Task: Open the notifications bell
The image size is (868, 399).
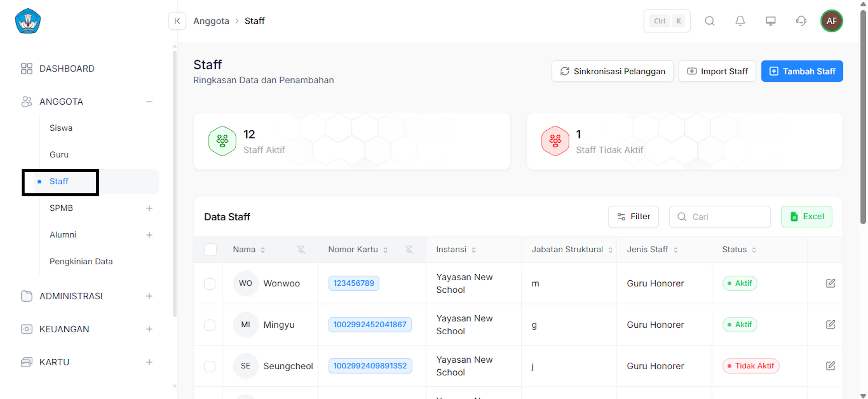Action: pos(740,21)
